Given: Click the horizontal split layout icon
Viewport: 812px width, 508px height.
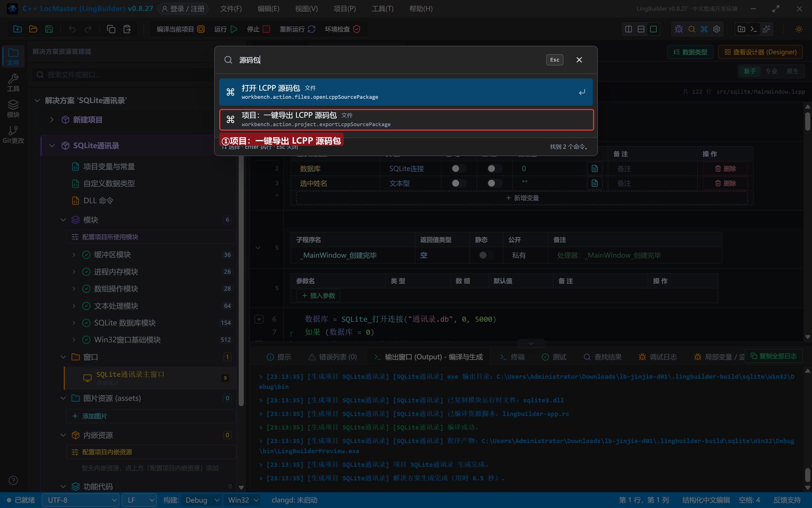Looking at the screenshot, I should [x=641, y=29].
